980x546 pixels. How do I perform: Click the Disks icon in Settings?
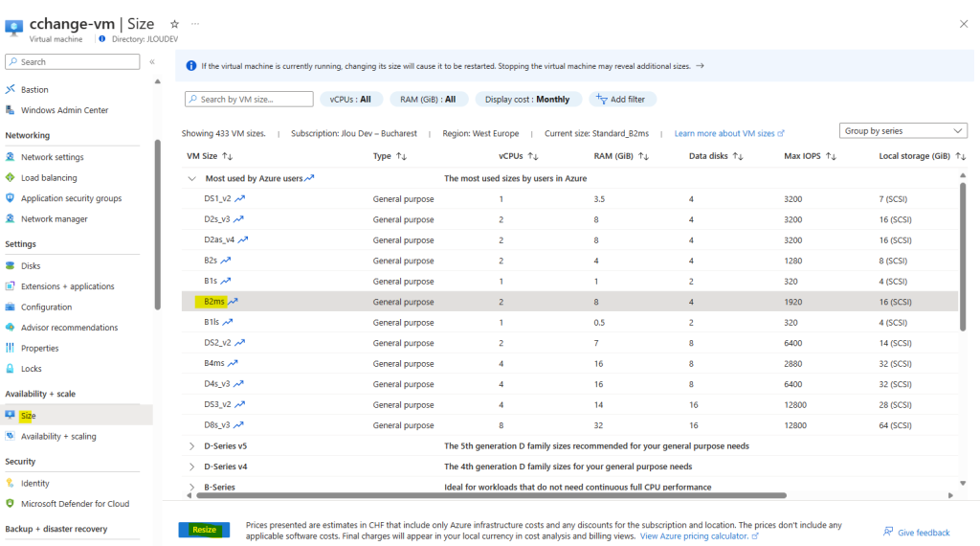pyautogui.click(x=10, y=265)
